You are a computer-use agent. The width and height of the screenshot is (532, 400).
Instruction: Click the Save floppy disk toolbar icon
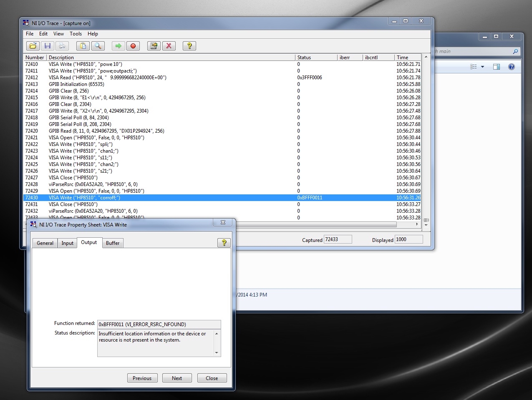coord(47,46)
